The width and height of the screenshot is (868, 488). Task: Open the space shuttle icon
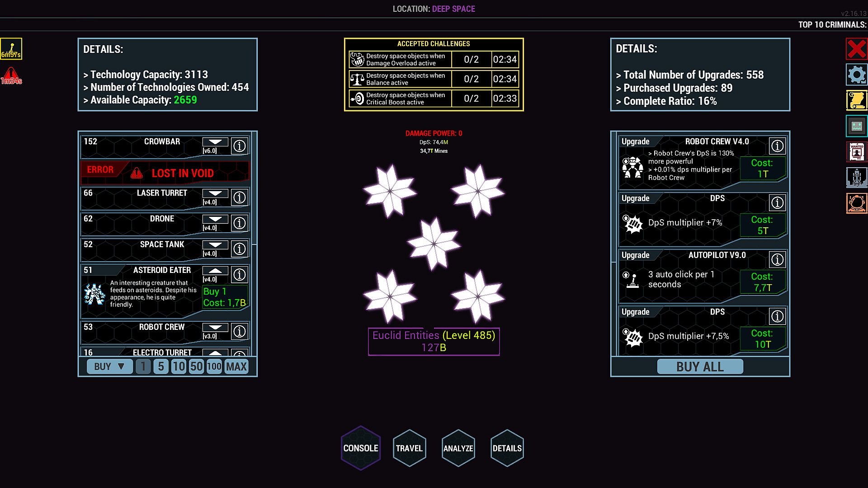[x=856, y=178]
